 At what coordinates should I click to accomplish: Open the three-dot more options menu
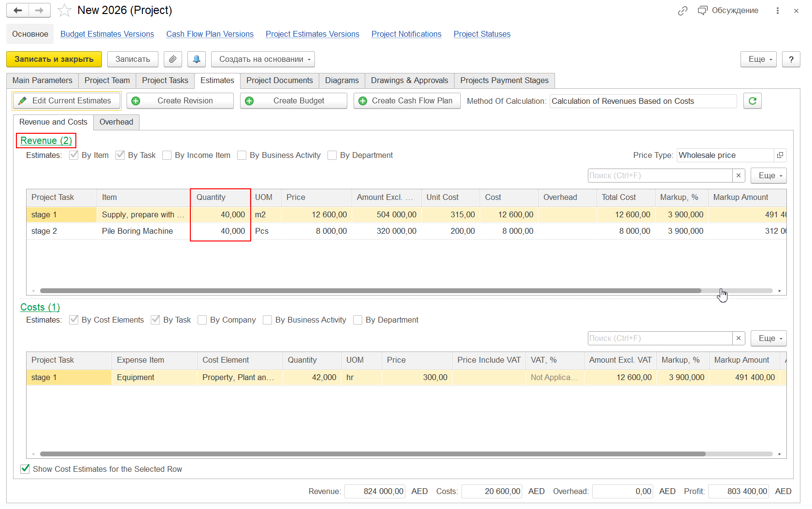tap(777, 11)
